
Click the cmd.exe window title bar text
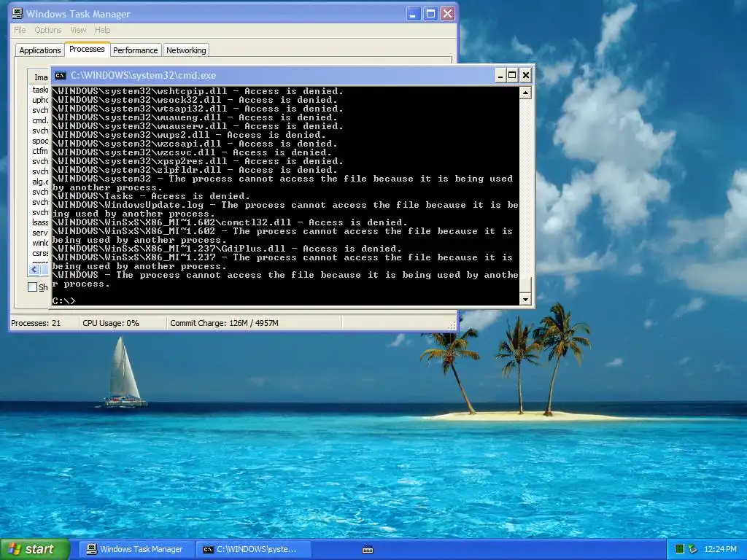[x=143, y=75]
